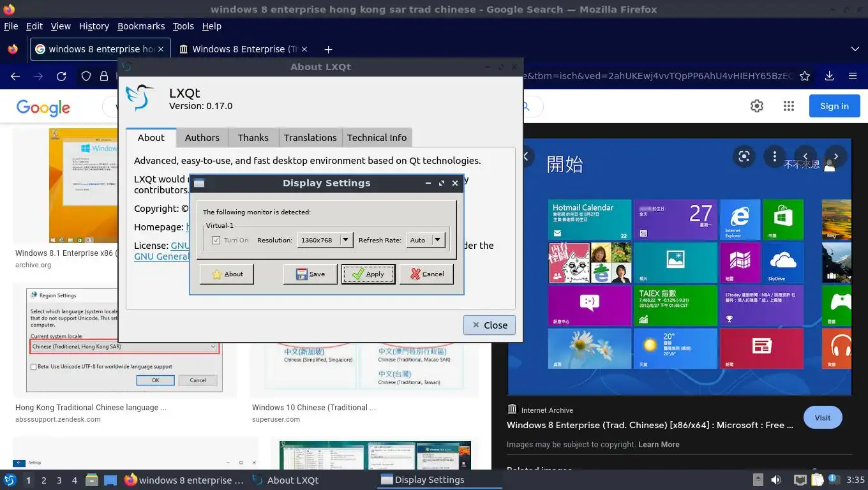Open the View menu in Firefox
Image resolution: width=868 pixels, height=490 pixels.
[x=61, y=26]
